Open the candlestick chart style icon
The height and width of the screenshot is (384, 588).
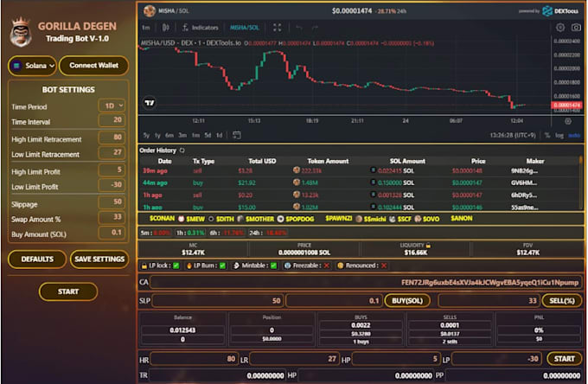(x=165, y=28)
